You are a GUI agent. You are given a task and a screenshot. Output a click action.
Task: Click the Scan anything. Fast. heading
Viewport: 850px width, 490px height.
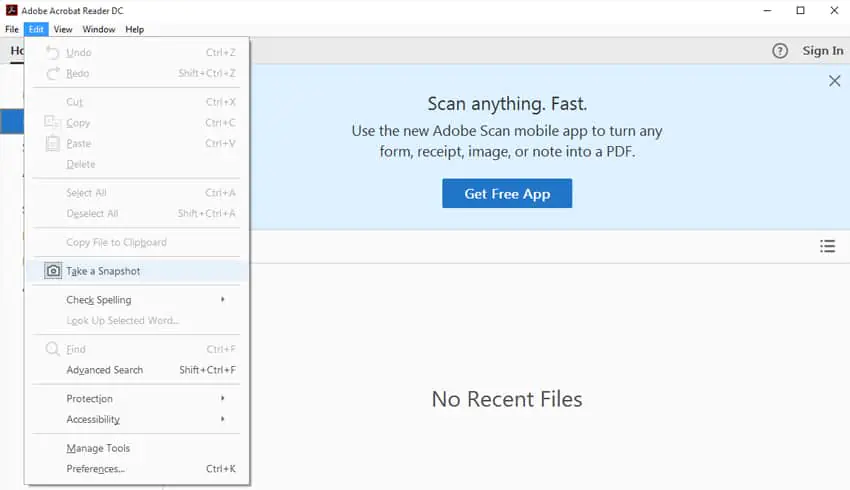click(x=507, y=104)
